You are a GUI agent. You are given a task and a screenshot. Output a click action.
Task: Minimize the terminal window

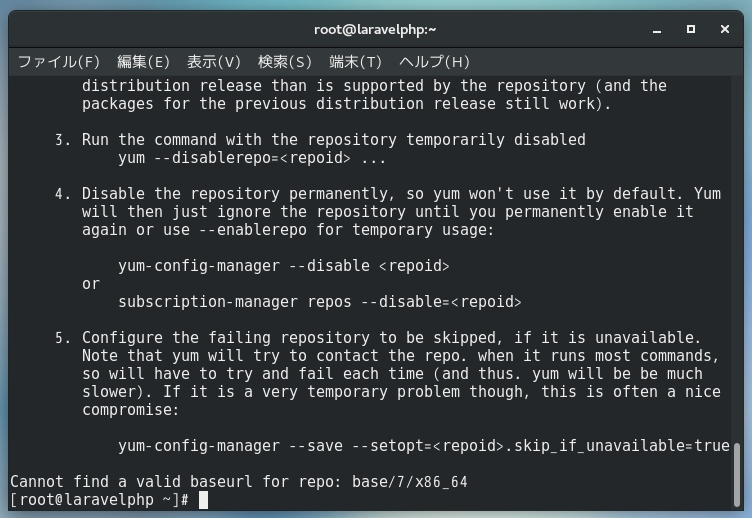coord(657,30)
